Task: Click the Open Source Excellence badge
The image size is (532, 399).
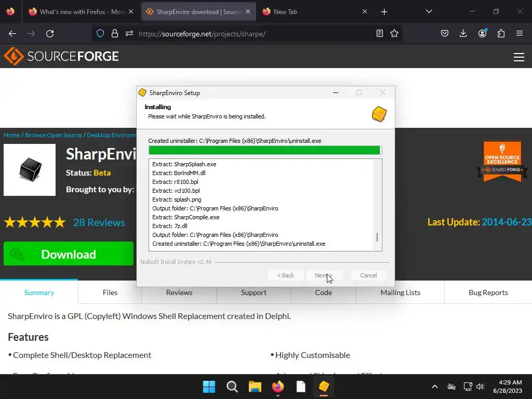Action: point(502,161)
